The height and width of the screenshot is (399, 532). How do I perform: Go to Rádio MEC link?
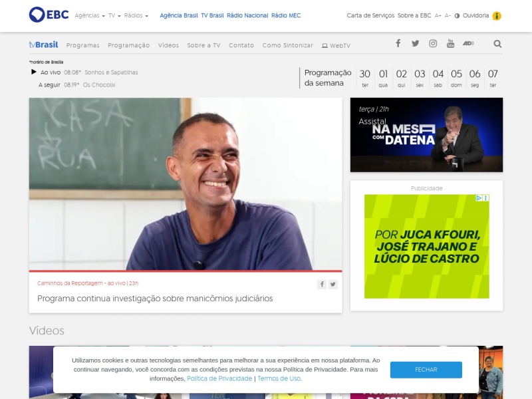[286, 15]
